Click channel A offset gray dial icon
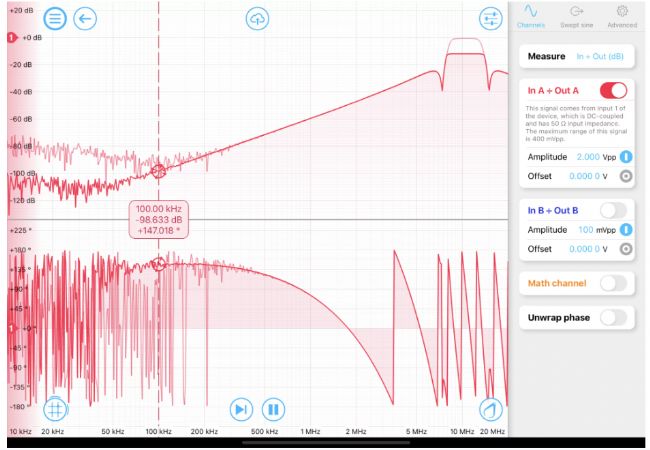This screenshot has height=450, width=650. [626, 176]
